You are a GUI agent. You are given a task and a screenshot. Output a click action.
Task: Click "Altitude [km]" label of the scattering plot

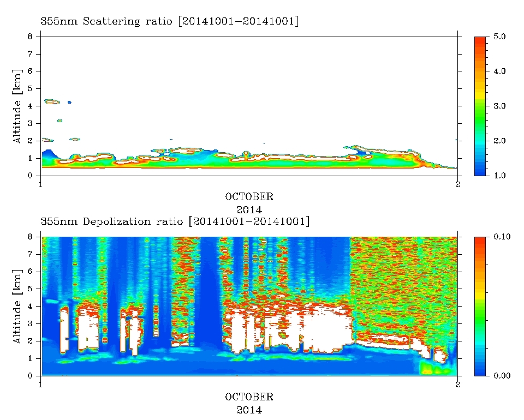pos(17,106)
